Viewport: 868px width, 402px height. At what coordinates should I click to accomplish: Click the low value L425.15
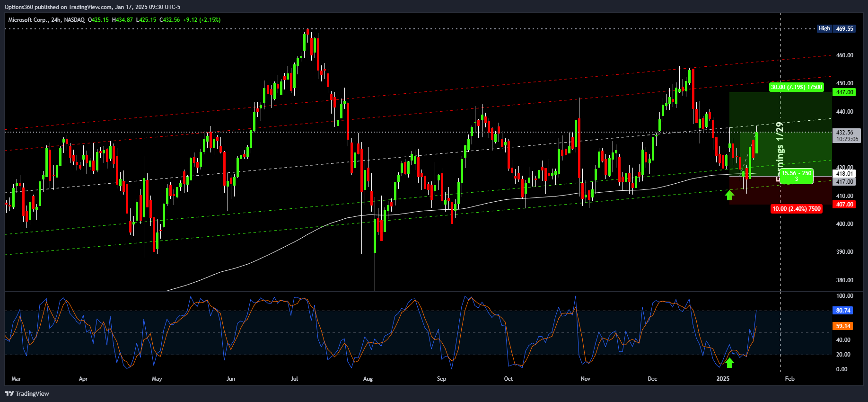pyautogui.click(x=146, y=20)
